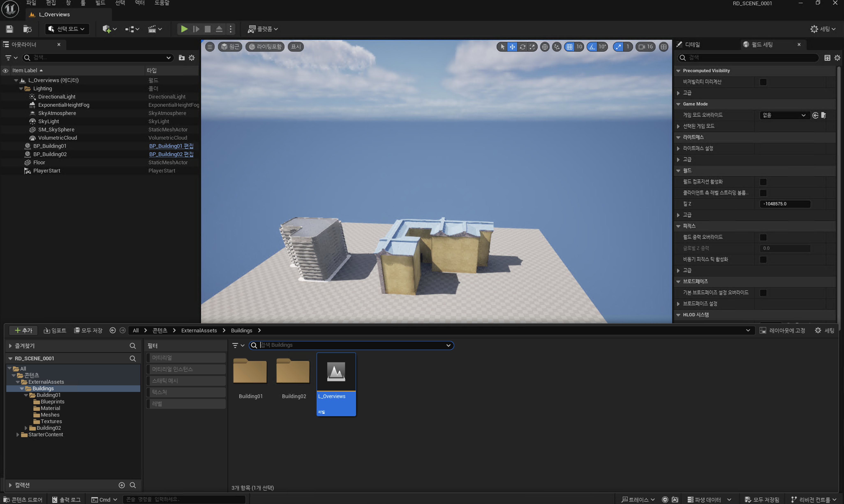Expand the 라이트매스 설정 row

pos(678,148)
